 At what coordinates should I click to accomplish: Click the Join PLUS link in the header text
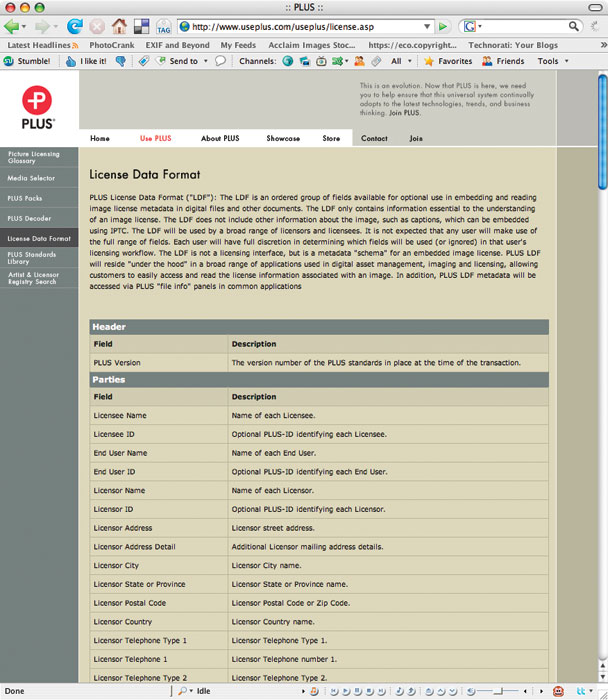(404, 113)
